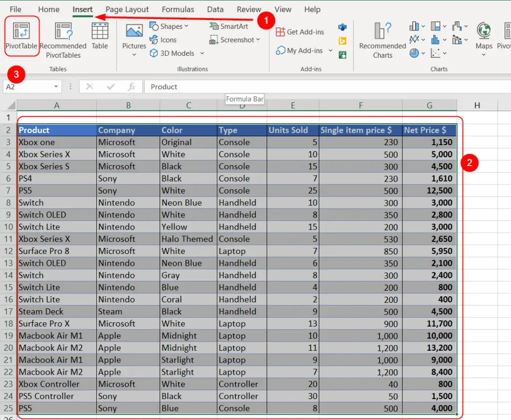Insert a combo chart
Viewport: 511px width, 420px height.
[x=457, y=40]
